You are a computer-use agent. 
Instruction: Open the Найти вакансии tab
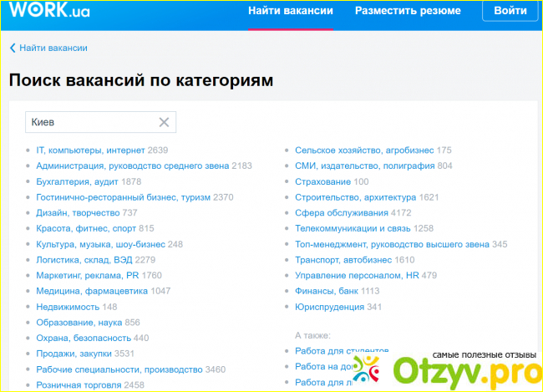(x=291, y=12)
